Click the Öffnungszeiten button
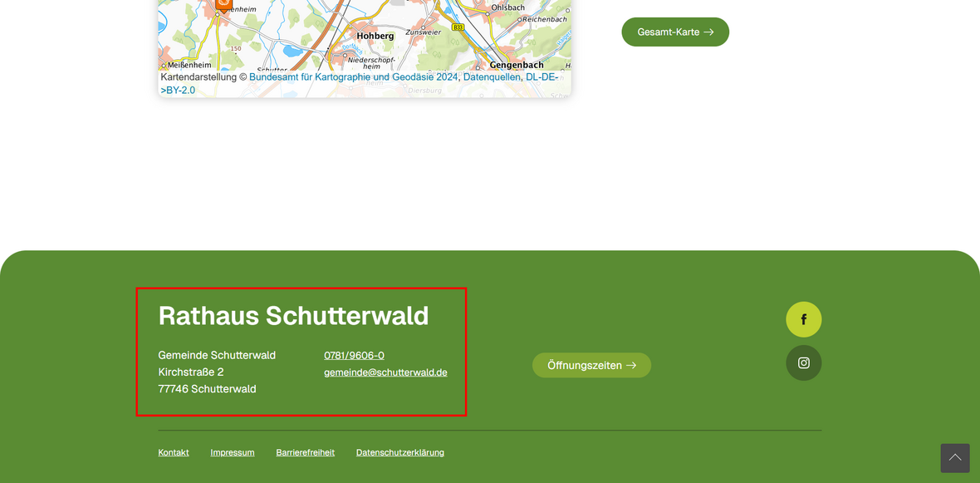980x483 pixels. click(x=591, y=365)
